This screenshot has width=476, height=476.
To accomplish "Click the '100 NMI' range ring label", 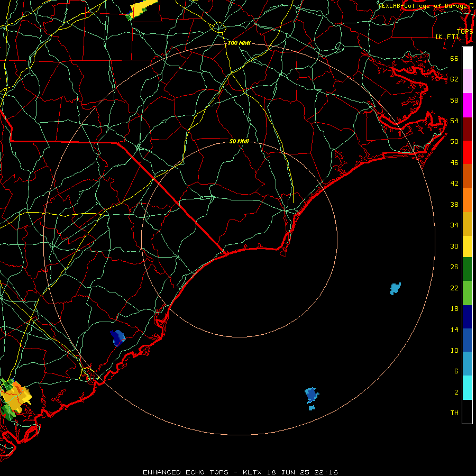I will [x=239, y=43].
